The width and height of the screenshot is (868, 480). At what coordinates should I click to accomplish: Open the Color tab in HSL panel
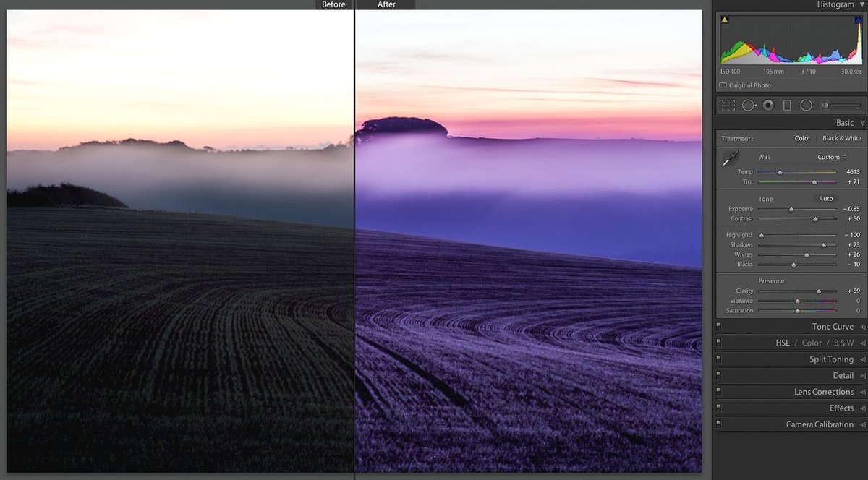tap(812, 343)
